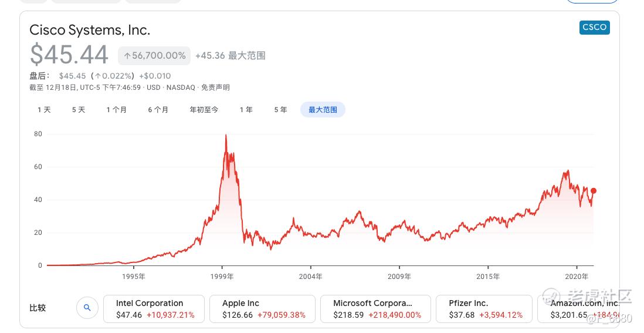Select the 最大范围 range tab

coord(323,110)
